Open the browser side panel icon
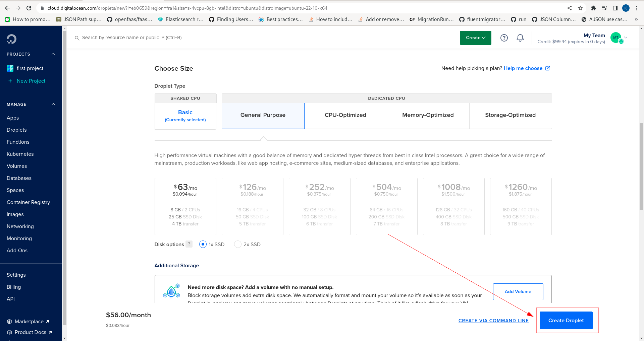The image size is (644, 341). (615, 8)
